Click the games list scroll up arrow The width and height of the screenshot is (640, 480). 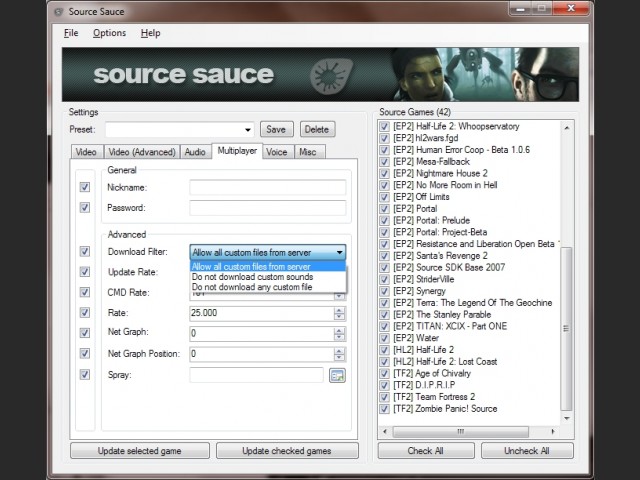(567, 128)
